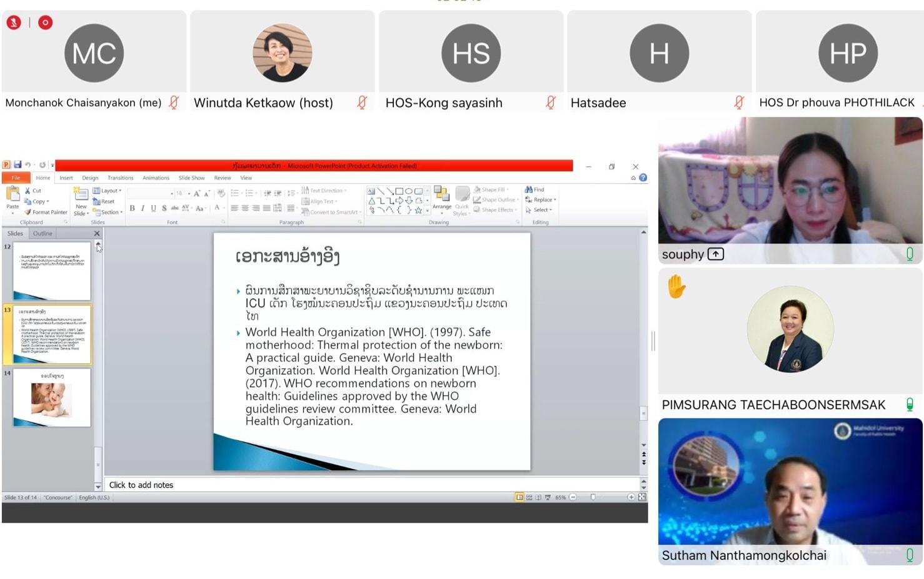The height and width of the screenshot is (579, 924).
Task: Click the fit slide to window icon
Action: tap(642, 497)
